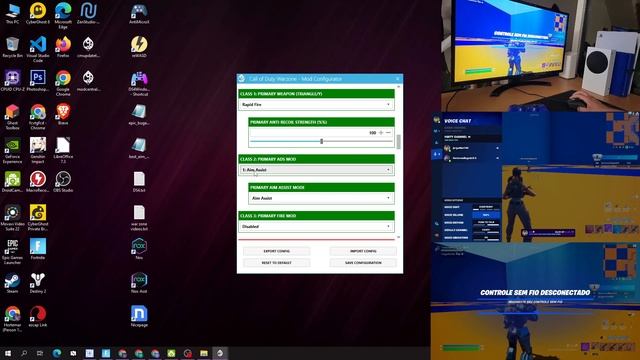The image size is (640, 360).
Task: Expand the Primary ADS Mod dropdown
Action: coord(316,170)
